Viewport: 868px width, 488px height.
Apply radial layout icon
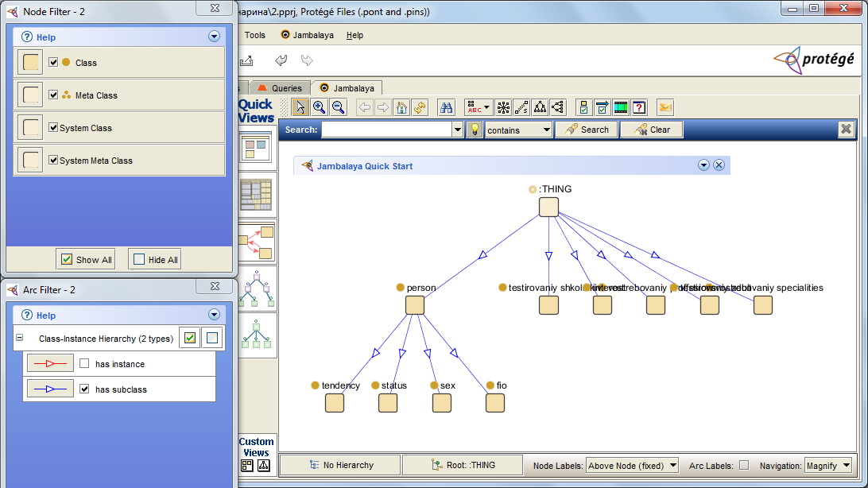coord(503,107)
